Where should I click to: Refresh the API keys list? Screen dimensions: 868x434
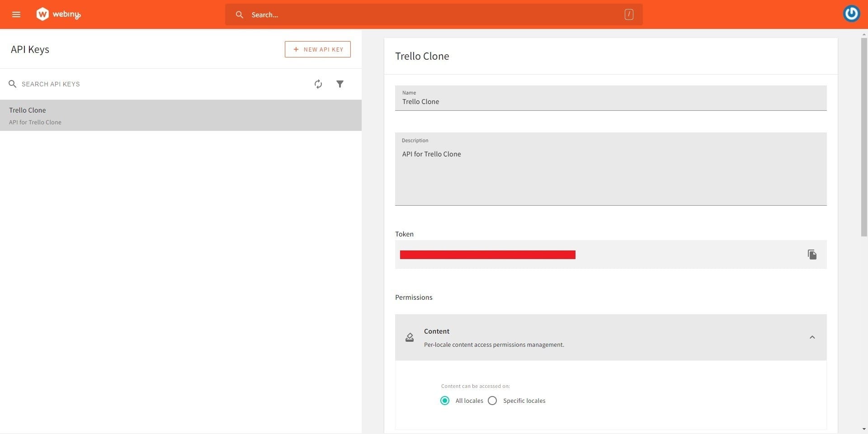(318, 84)
